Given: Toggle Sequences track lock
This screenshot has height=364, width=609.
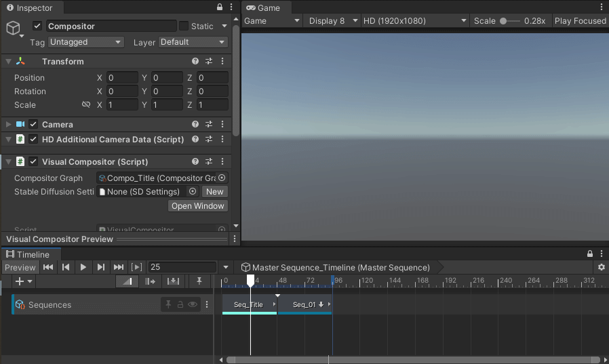Looking at the screenshot, I should tap(180, 304).
